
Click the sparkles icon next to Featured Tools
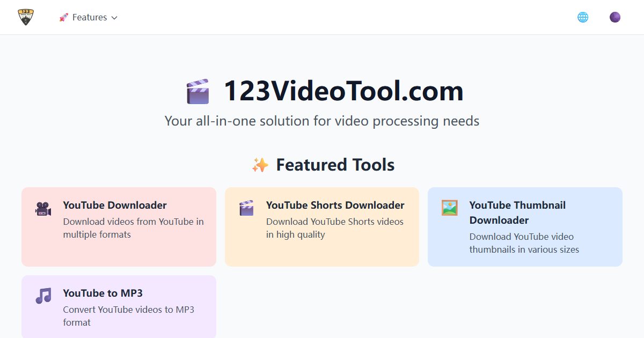pyautogui.click(x=260, y=165)
